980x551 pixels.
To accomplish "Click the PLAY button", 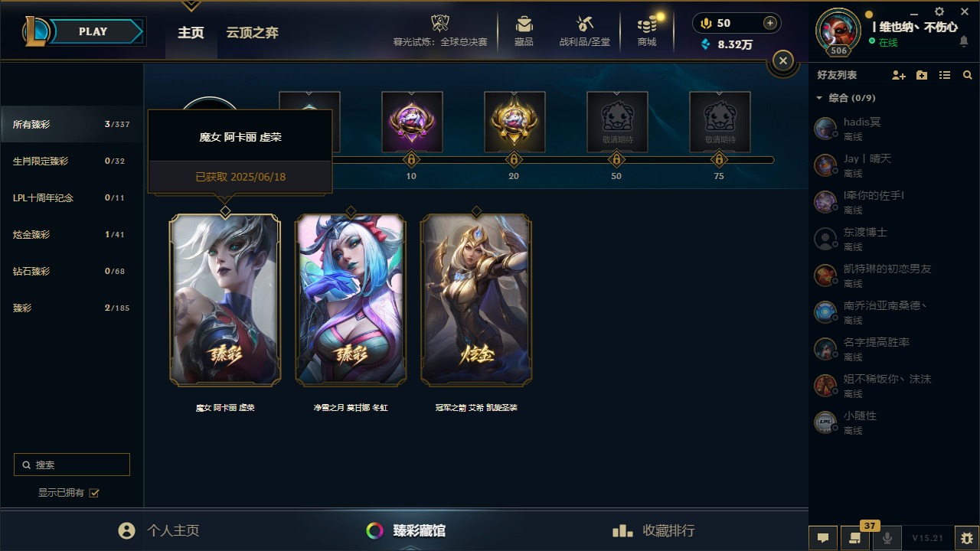I will 93,31.
